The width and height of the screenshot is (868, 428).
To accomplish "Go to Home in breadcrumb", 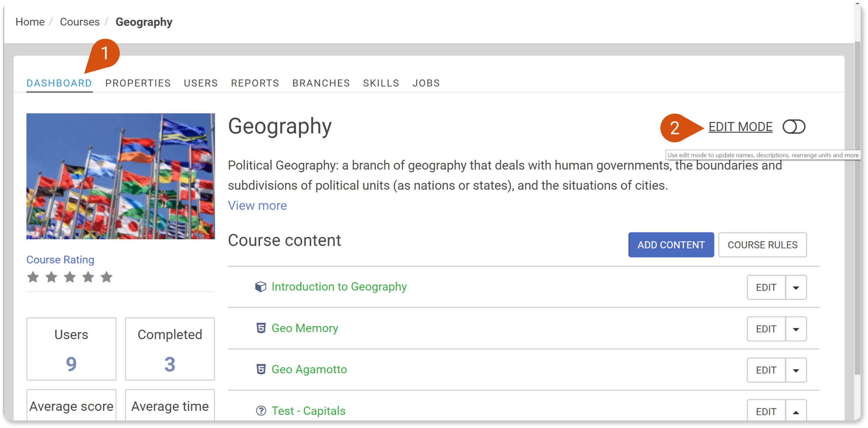I will click(x=30, y=22).
